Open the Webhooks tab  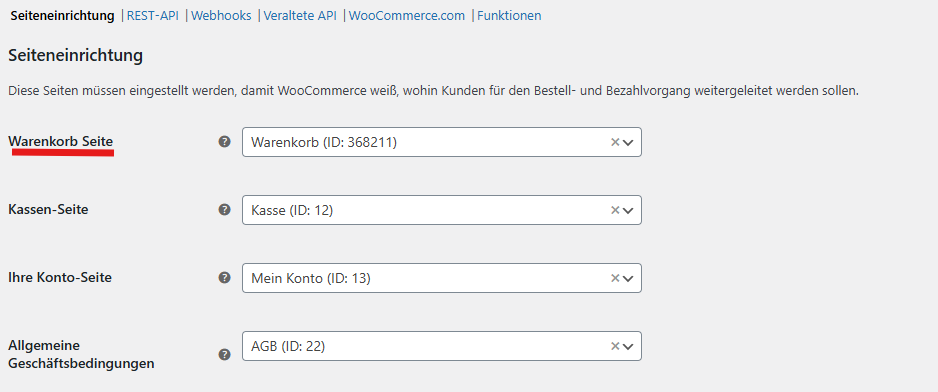[x=221, y=16]
